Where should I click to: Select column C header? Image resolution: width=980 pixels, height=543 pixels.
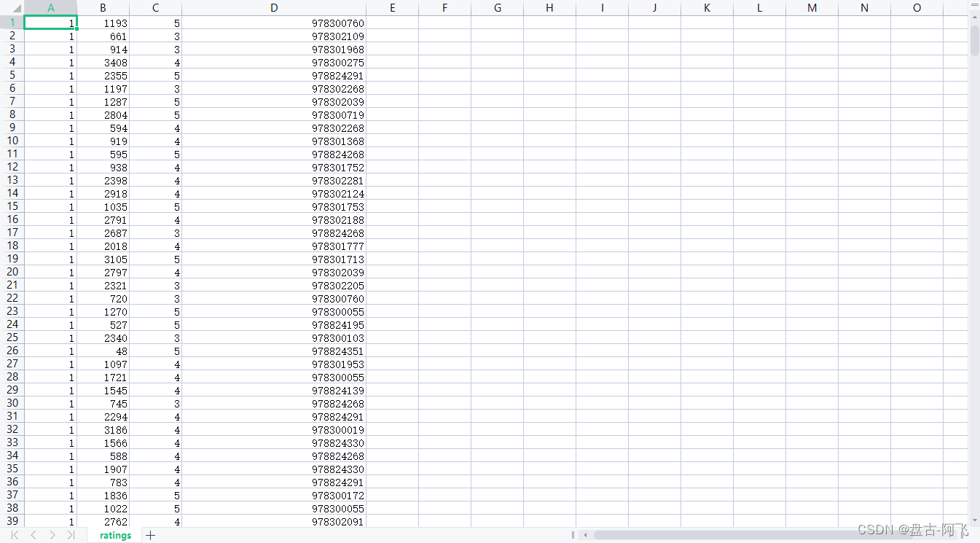tap(156, 8)
